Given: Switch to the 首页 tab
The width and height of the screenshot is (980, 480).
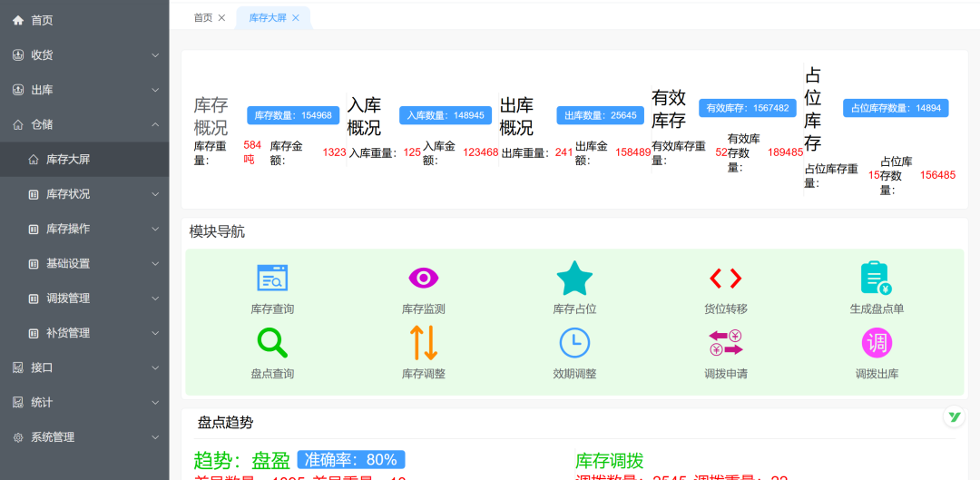Looking at the screenshot, I should [202, 17].
